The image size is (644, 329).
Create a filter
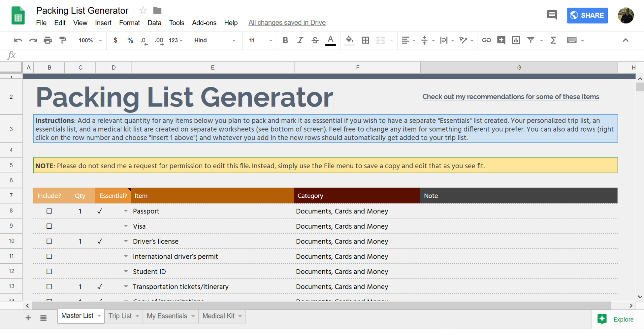[x=530, y=40]
